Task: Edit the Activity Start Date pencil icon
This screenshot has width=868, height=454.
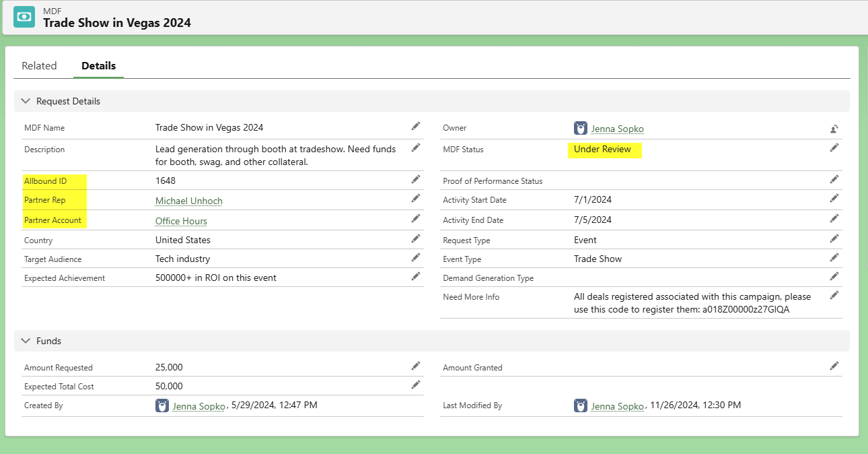Action: coord(834,199)
